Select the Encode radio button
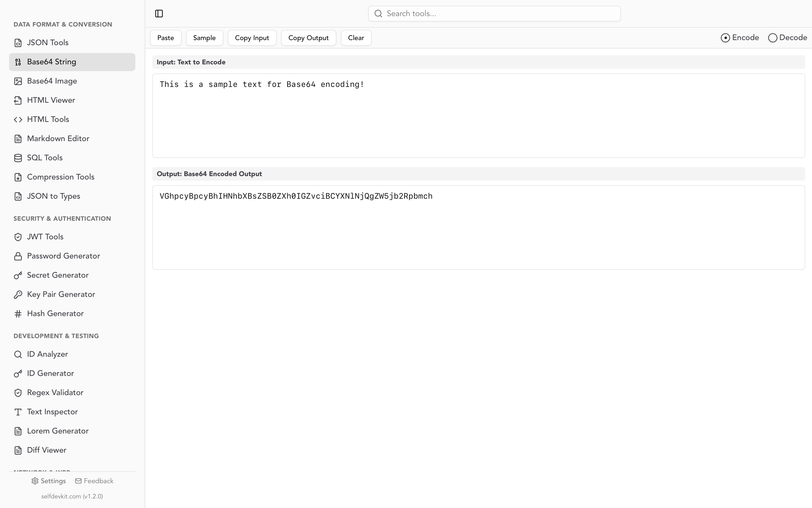This screenshot has width=812, height=508. point(725,38)
